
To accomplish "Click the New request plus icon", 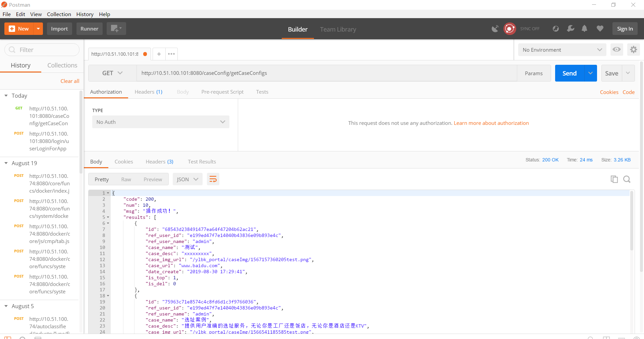I will pos(19,29).
